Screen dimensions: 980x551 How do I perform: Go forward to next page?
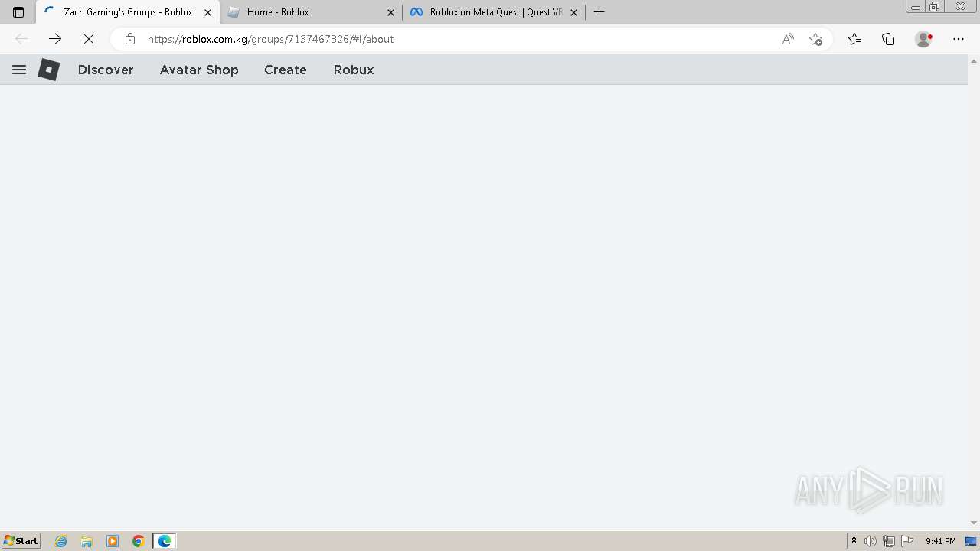click(x=55, y=39)
